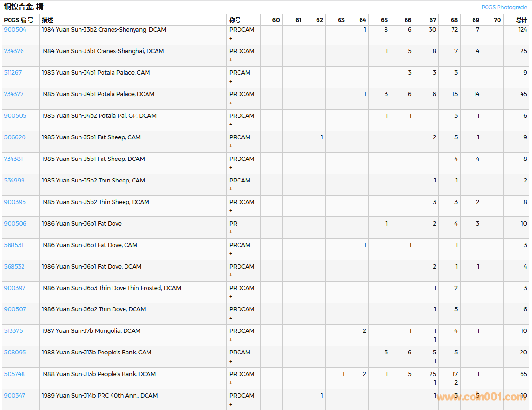Select PCGS number 506620 link
The width and height of the screenshot is (532, 410).
(15, 137)
